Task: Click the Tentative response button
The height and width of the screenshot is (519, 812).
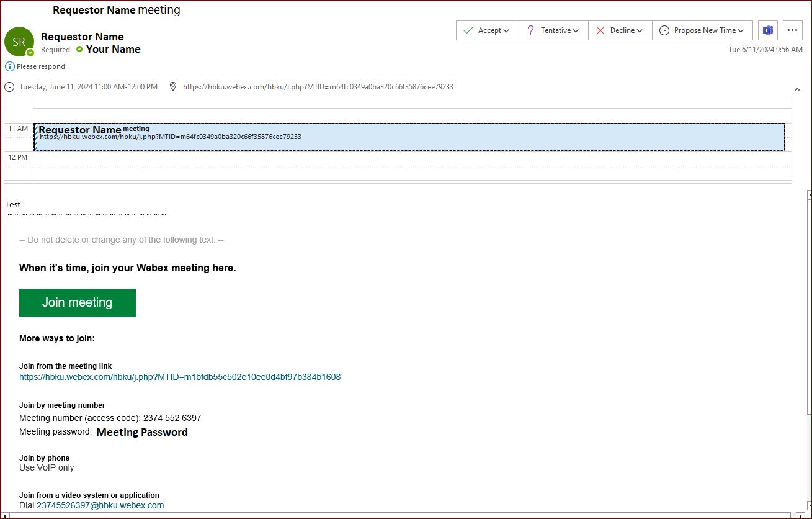Action: pyautogui.click(x=553, y=30)
